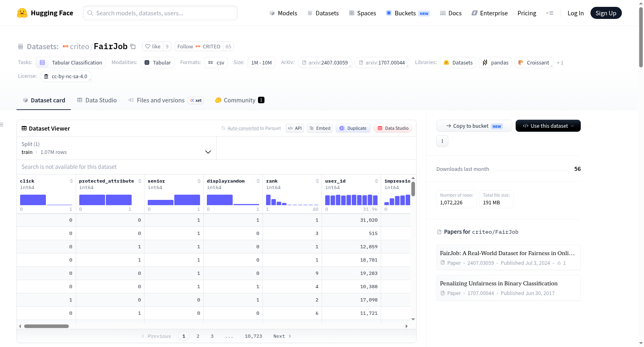
Task: Sort the user_id column
Action: 376,181
